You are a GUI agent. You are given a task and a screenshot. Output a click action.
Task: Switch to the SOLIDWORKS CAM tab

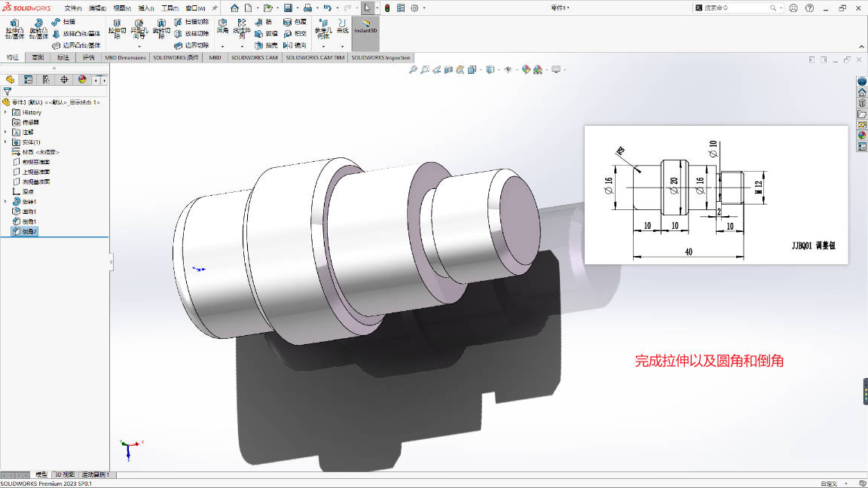click(x=254, y=57)
